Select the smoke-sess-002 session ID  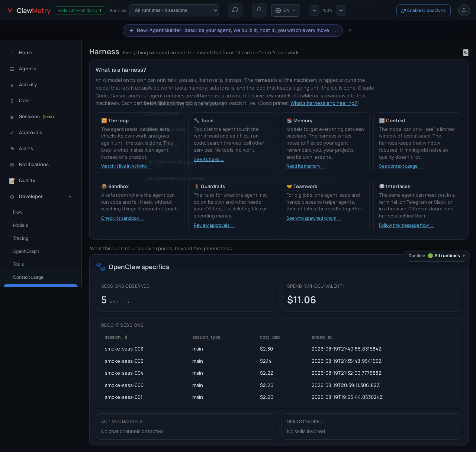pos(124,361)
